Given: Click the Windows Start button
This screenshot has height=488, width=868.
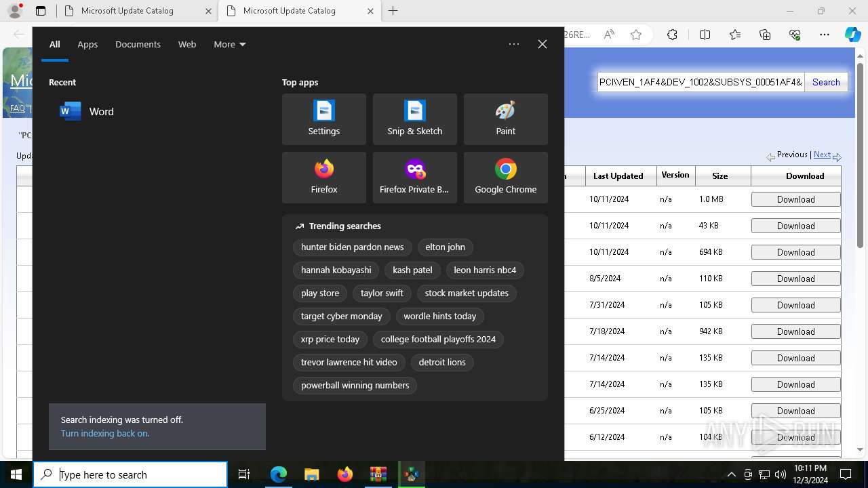Looking at the screenshot, I should point(16,474).
